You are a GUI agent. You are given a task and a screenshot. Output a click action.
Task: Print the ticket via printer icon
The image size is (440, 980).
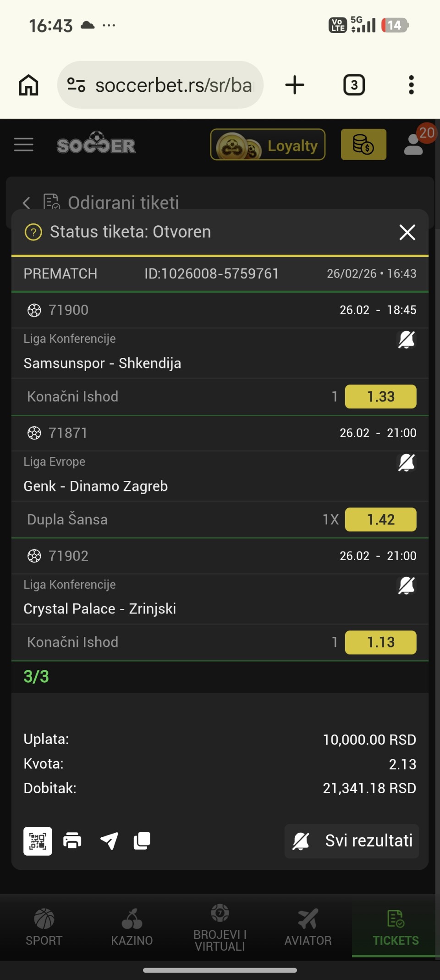(72, 841)
